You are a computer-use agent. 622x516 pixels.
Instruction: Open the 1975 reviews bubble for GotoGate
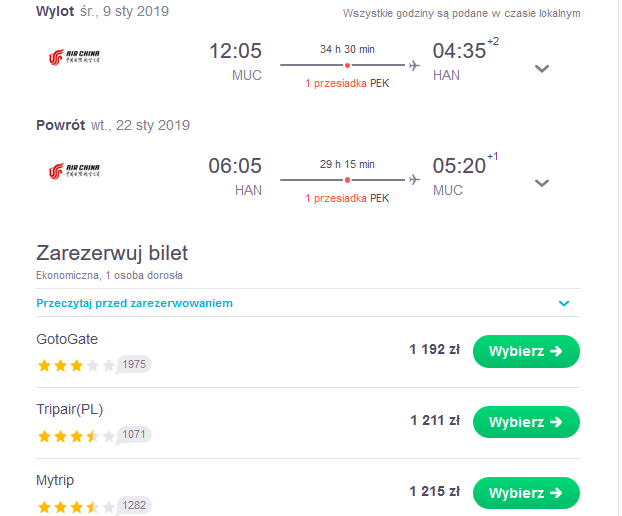click(134, 364)
